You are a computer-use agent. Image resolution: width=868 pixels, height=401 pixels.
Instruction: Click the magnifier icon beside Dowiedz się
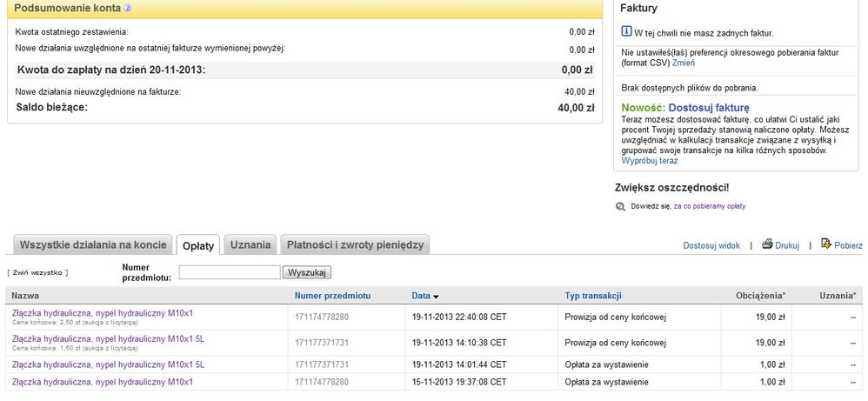(620, 206)
